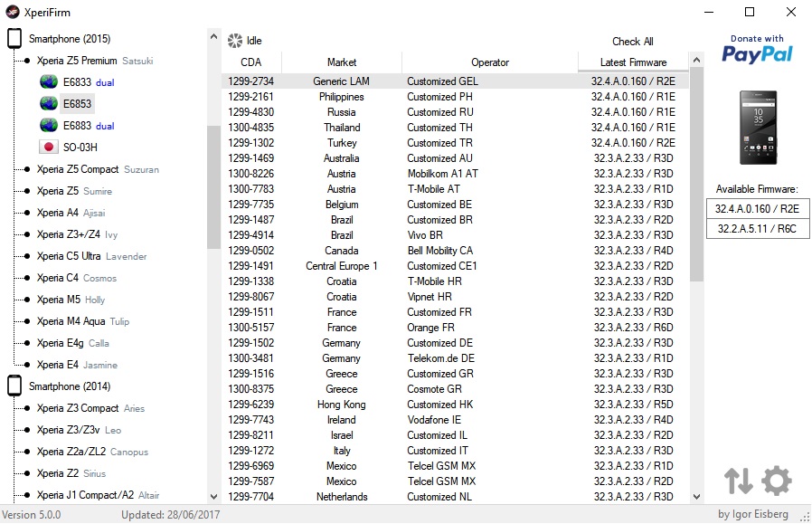Click the globe icon beside E6853
Viewport: 812px width, 524px height.
tap(49, 104)
